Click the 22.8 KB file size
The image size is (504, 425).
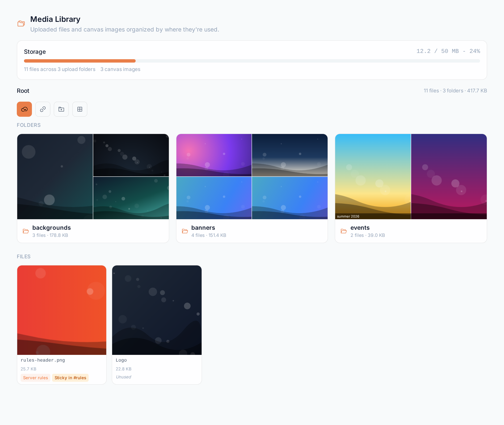coord(124,369)
